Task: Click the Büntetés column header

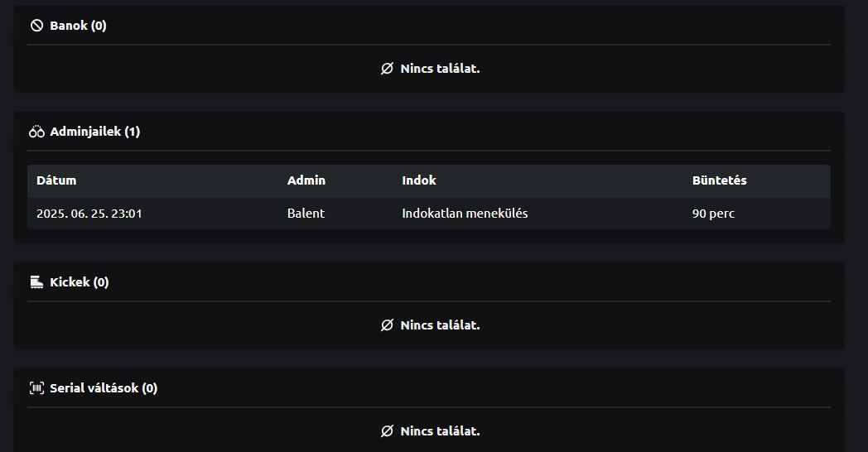Action: [x=720, y=180]
